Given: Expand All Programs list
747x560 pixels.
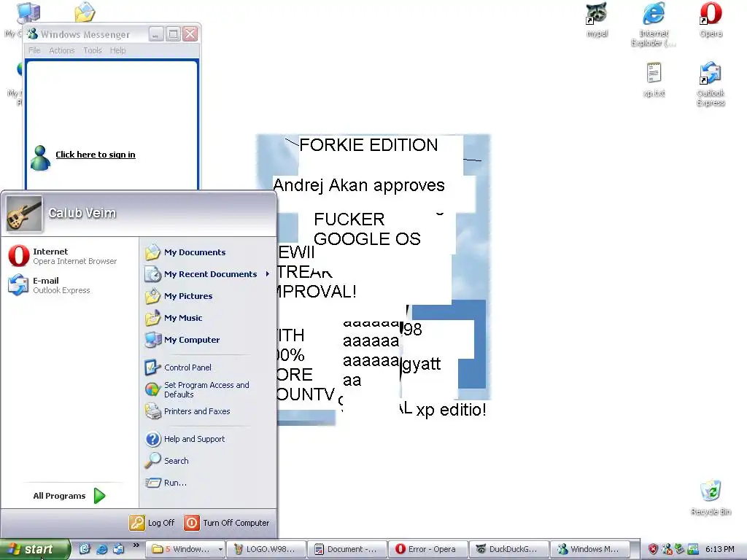Looking at the screenshot, I should point(69,496).
